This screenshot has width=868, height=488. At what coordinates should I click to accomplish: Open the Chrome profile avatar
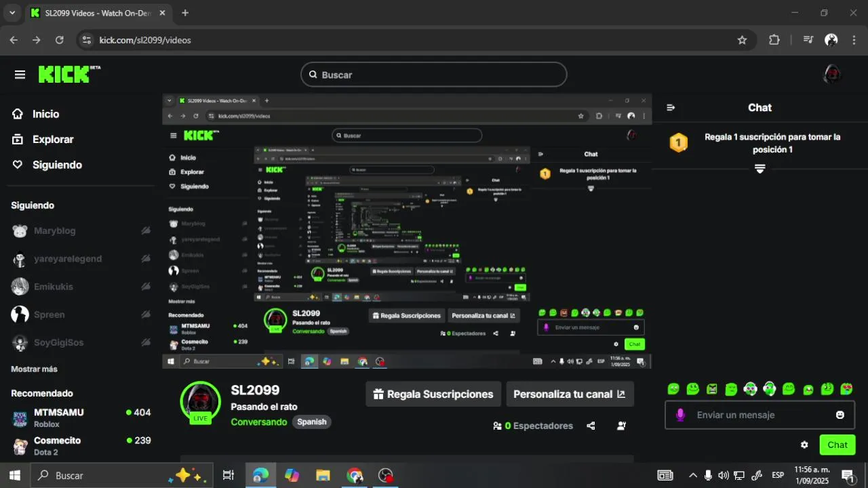[831, 40]
